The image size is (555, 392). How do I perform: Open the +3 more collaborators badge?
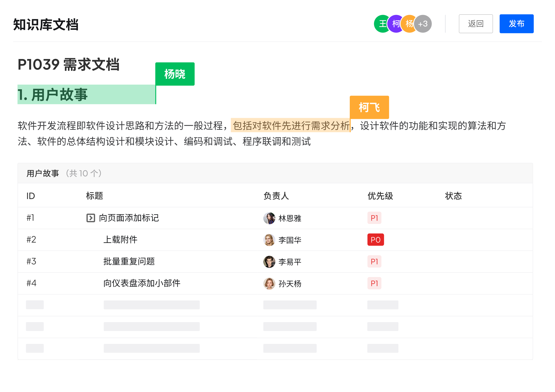[423, 24]
